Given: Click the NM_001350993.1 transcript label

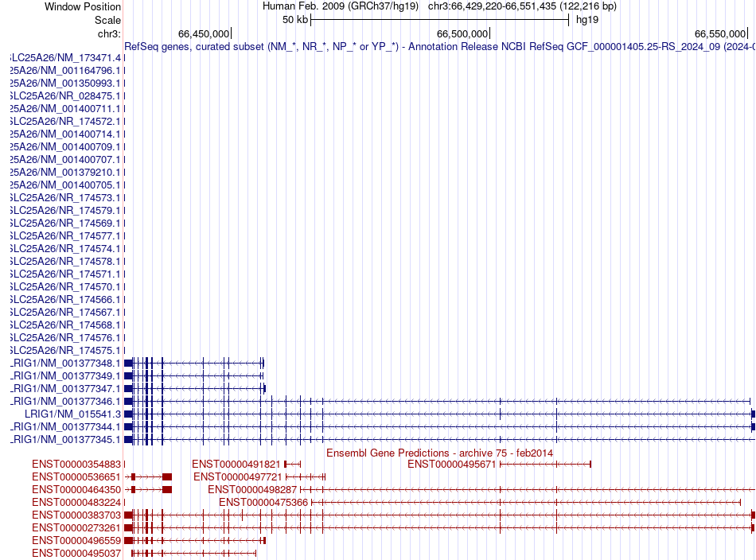Looking at the screenshot, I should click(65, 84).
